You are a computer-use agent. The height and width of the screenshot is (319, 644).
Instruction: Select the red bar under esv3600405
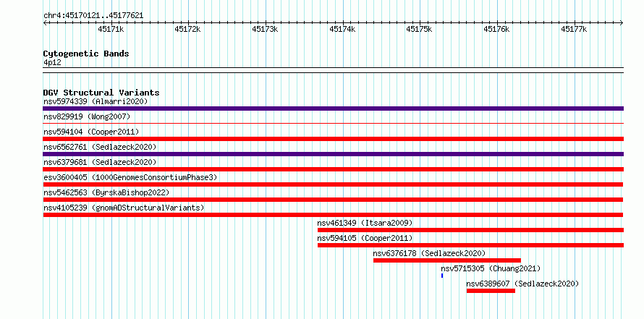(333, 184)
